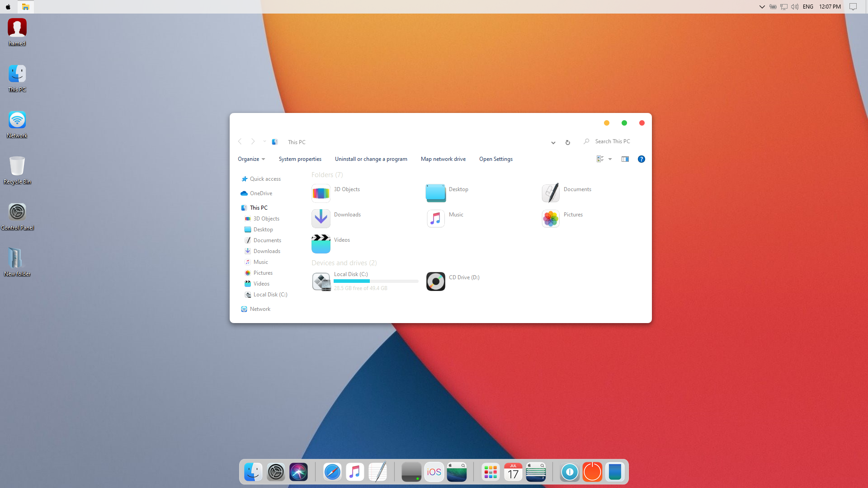Click the change view layout icon
The width and height of the screenshot is (868, 488).
(600, 159)
